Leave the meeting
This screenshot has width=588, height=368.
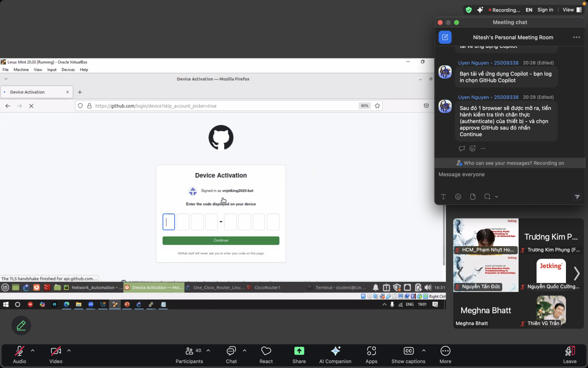570,355
